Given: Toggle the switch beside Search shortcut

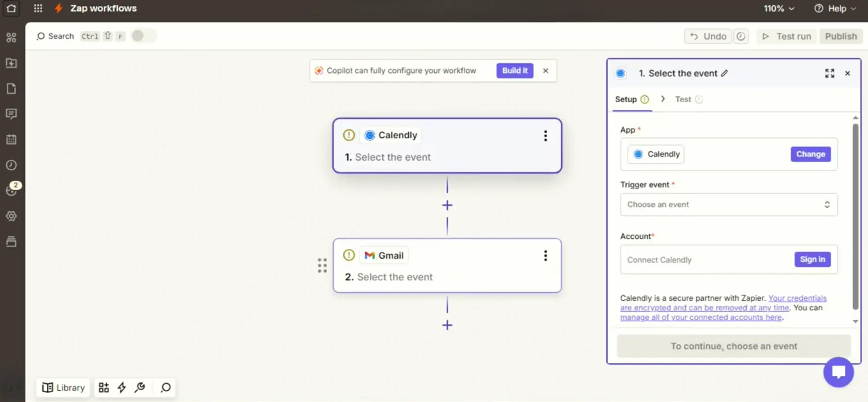Looking at the screenshot, I should pos(144,36).
